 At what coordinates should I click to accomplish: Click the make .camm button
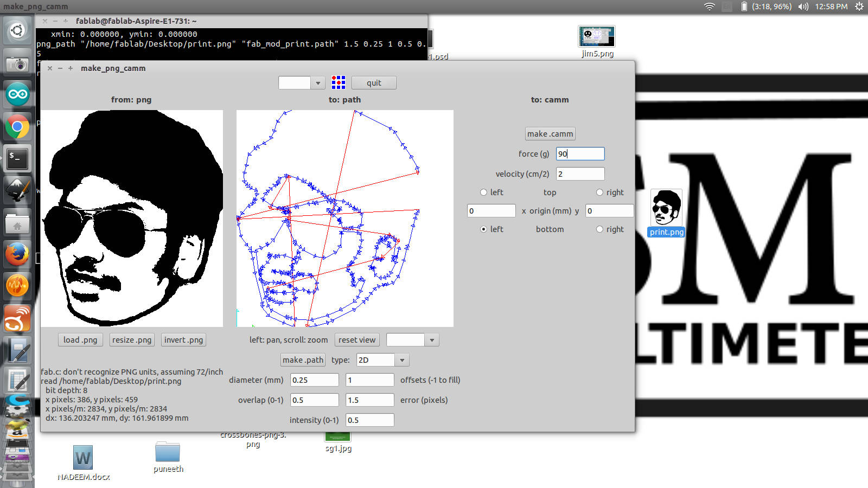pyautogui.click(x=550, y=134)
